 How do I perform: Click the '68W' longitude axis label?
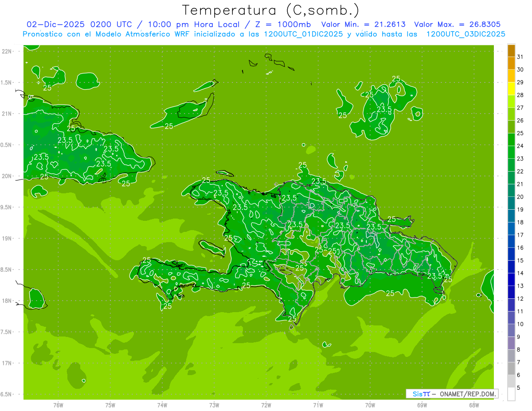click(474, 405)
